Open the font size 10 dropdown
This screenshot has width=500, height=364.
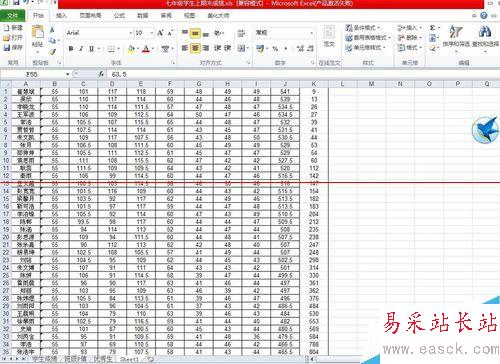tap(152, 33)
